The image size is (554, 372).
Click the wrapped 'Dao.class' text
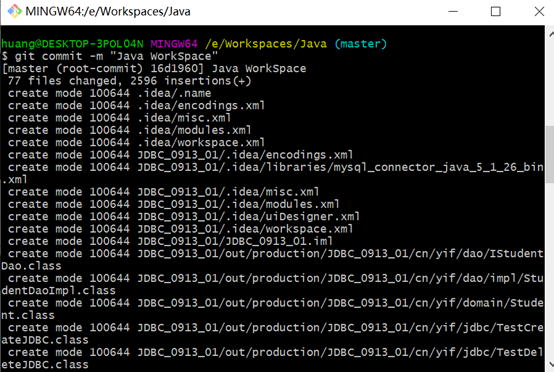(31, 266)
